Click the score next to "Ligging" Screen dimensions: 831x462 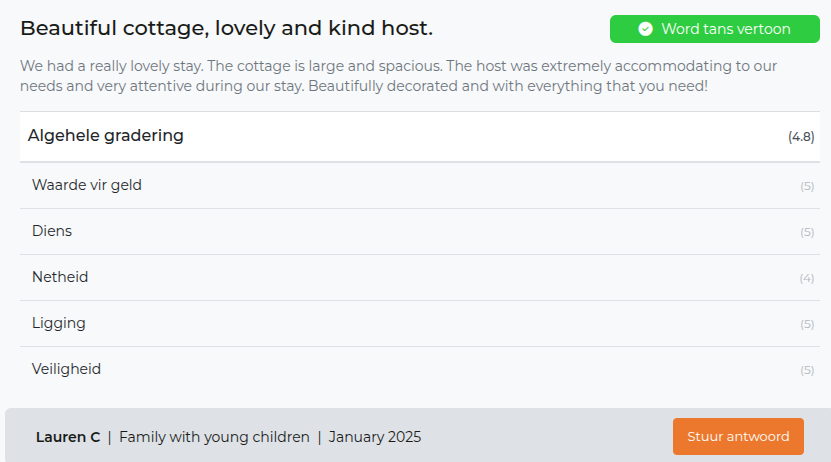tap(807, 324)
